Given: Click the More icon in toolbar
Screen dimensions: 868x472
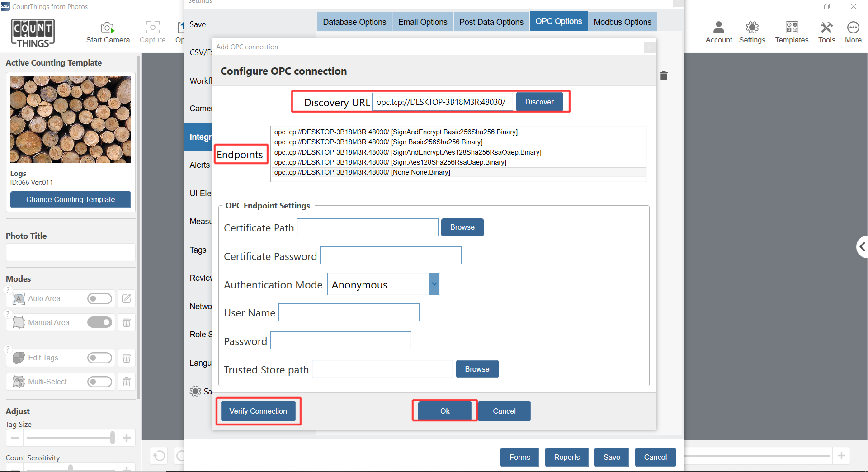Looking at the screenshot, I should coord(853,28).
